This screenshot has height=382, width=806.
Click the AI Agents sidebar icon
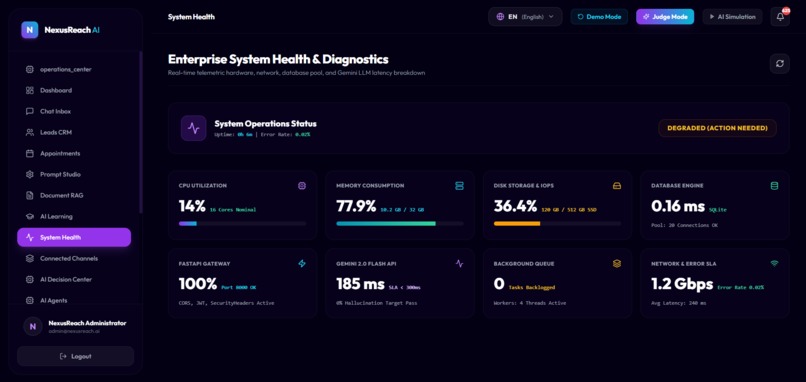[30, 301]
